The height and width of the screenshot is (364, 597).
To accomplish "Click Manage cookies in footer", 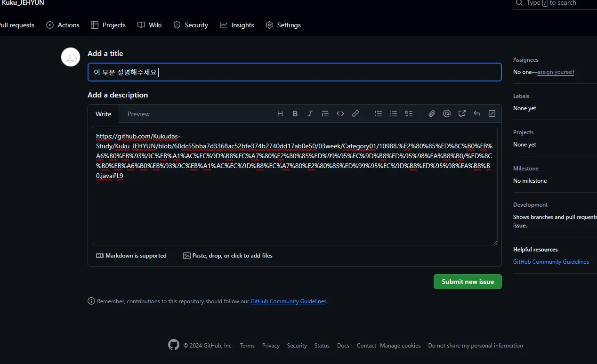I will [x=400, y=346].
